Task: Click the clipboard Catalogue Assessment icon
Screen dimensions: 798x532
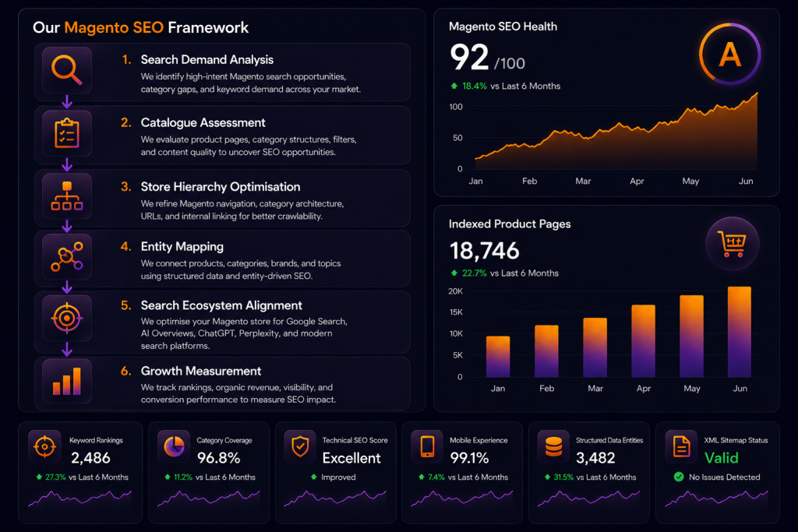Action: pos(67,133)
